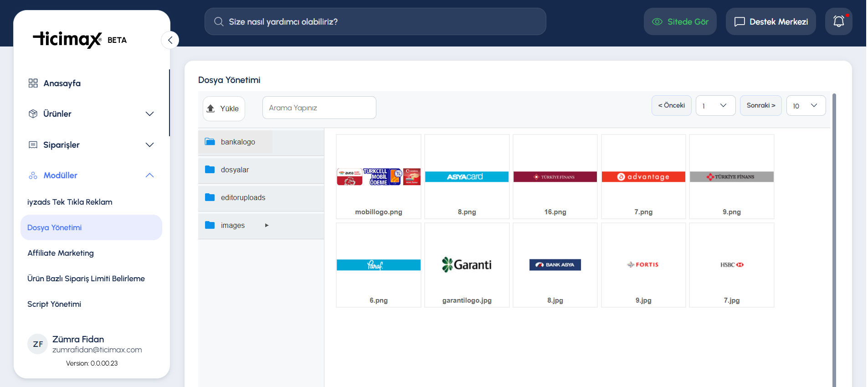Viewport: 868px width, 387px height.
Task: Click the Zümra Fidan user name
Action: pos(78,339)
